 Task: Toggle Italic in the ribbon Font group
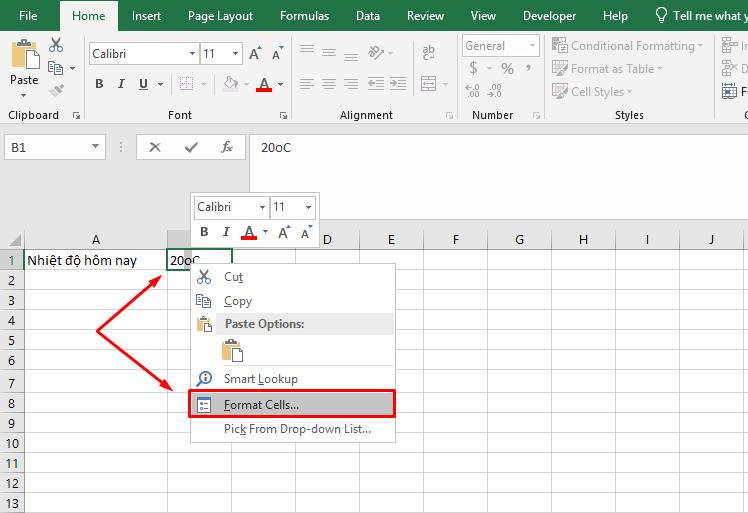point(121,84)
